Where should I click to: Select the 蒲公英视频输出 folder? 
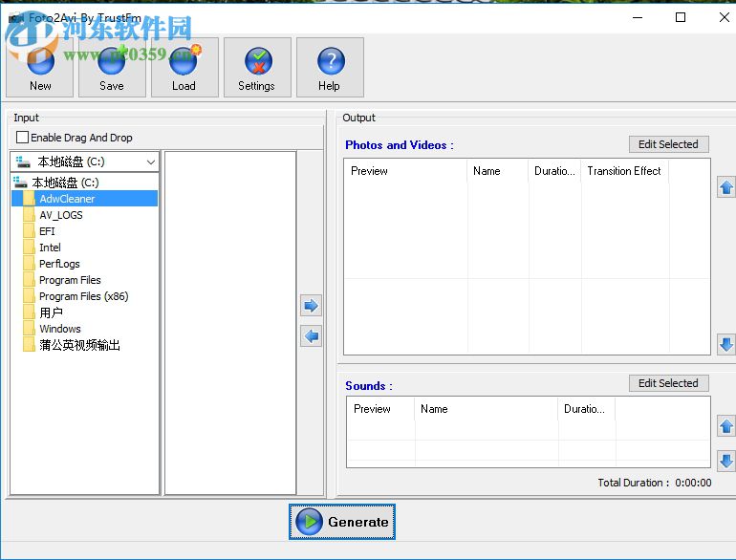[x=79, y=345]
